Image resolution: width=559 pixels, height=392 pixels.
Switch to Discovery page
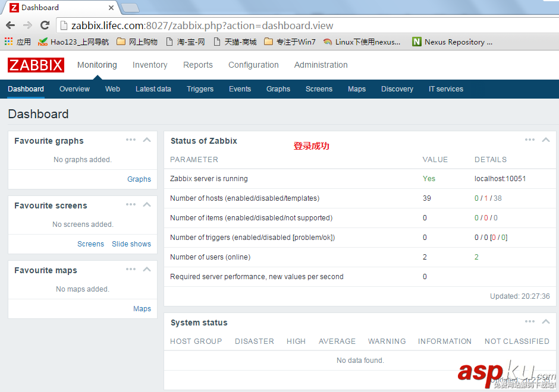tap(397, 89)
